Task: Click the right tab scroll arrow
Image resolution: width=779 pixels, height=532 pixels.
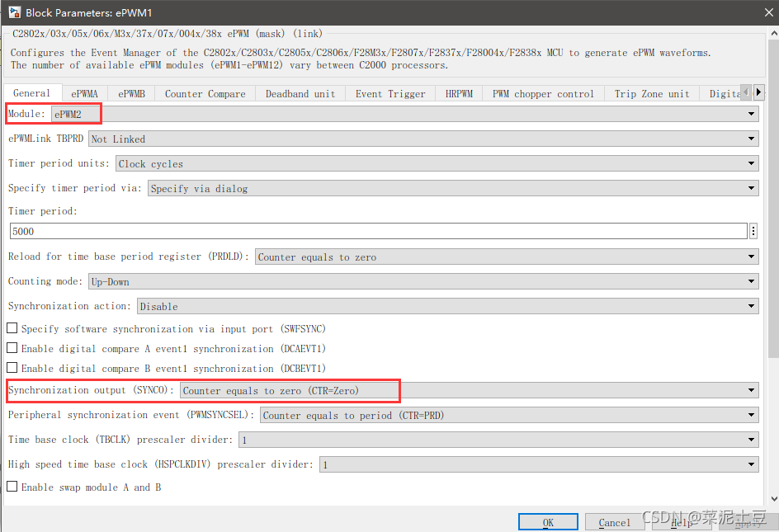Action: tap(758, 93)
